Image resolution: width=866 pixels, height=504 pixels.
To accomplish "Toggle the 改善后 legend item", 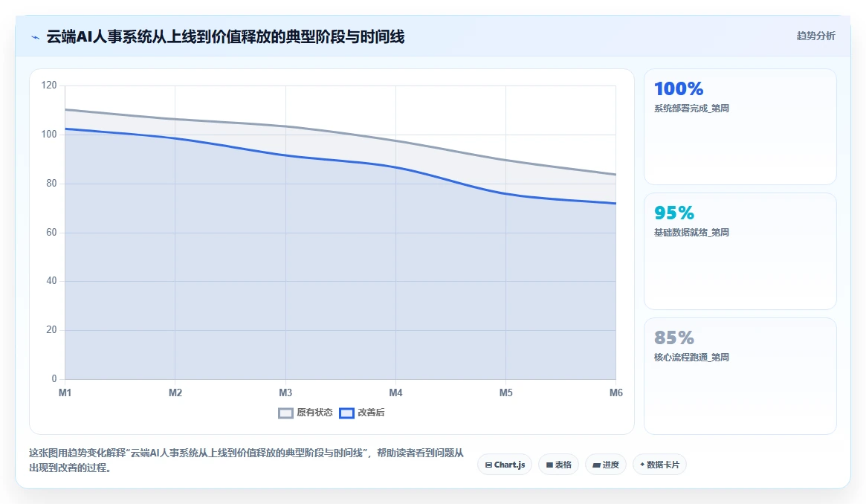I will point(362,413).
